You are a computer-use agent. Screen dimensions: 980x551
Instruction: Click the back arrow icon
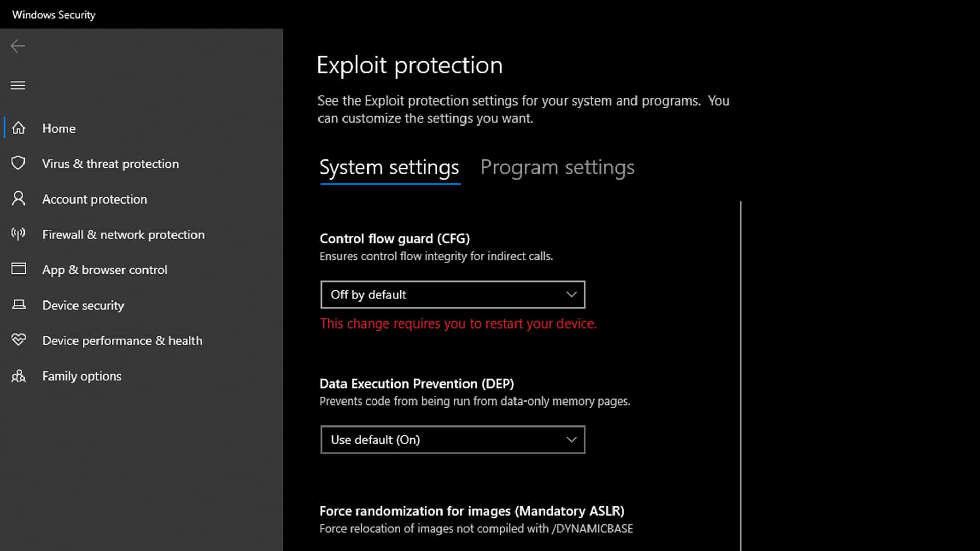coord(18,46)
